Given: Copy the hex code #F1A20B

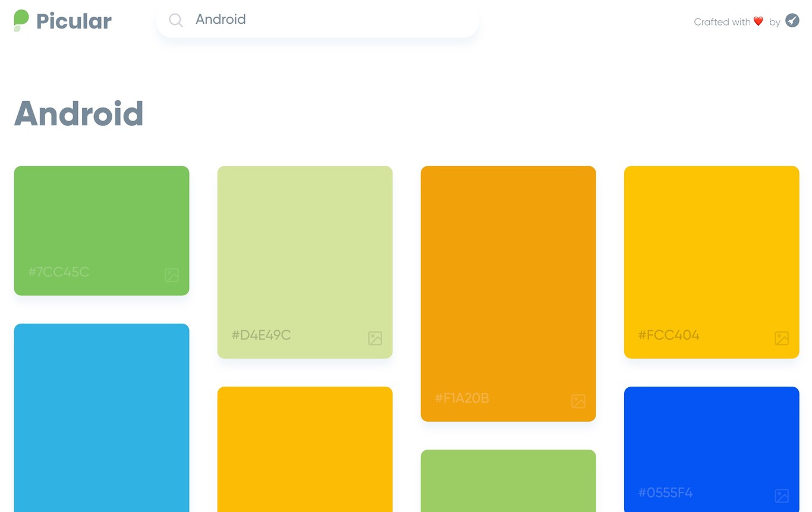Looking at the screenshot, I should pos(462,398).
